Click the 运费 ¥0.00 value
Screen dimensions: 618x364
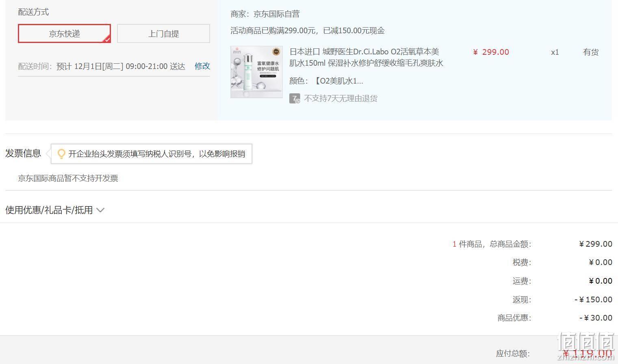[601, 281]
